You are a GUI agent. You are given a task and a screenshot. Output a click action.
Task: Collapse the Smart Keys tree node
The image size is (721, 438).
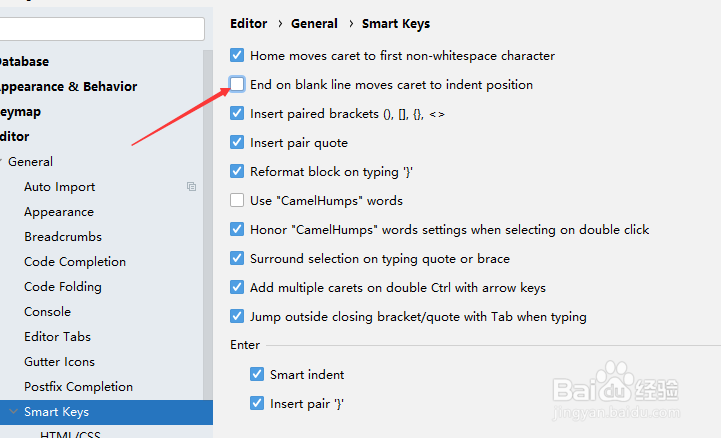pyautogui.click(x=13, y=411)
